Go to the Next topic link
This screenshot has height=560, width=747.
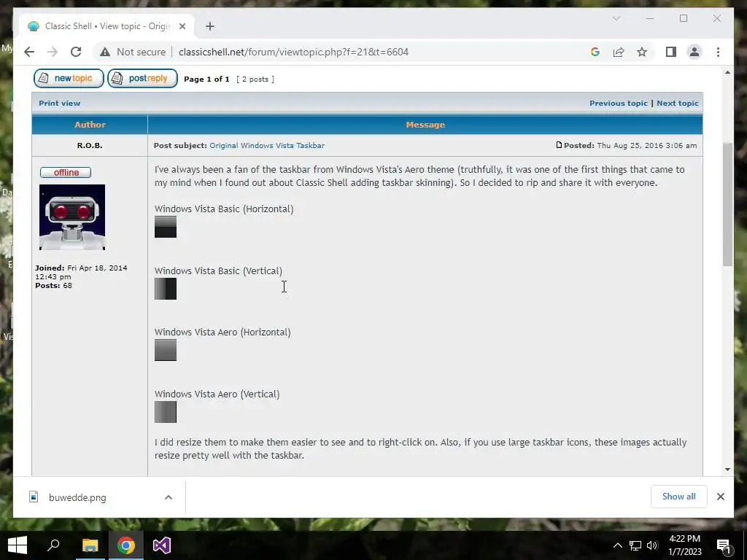(678, 104)
